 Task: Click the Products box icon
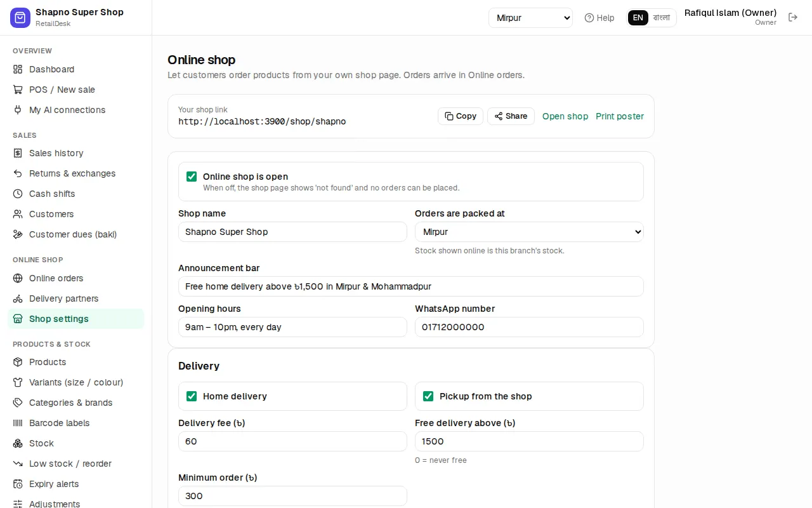click(18, 362)
